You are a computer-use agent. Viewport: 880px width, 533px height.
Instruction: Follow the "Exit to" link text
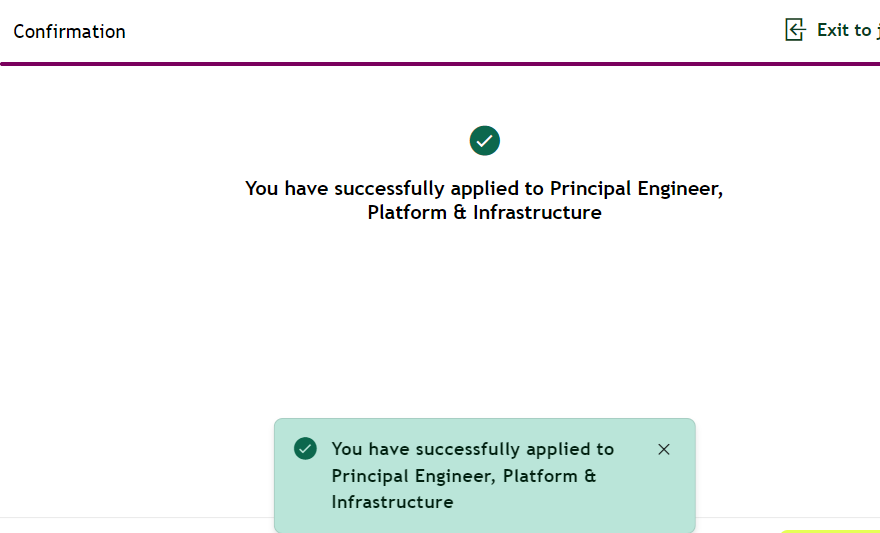click(845, 30)
